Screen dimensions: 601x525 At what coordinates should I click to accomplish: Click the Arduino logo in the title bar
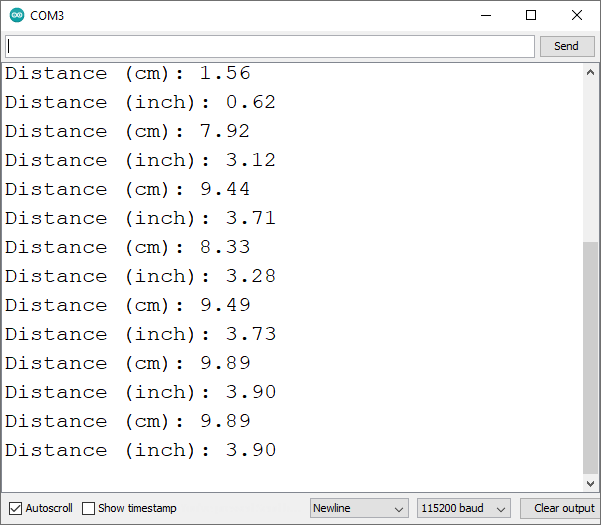click(x=17, y=16)
